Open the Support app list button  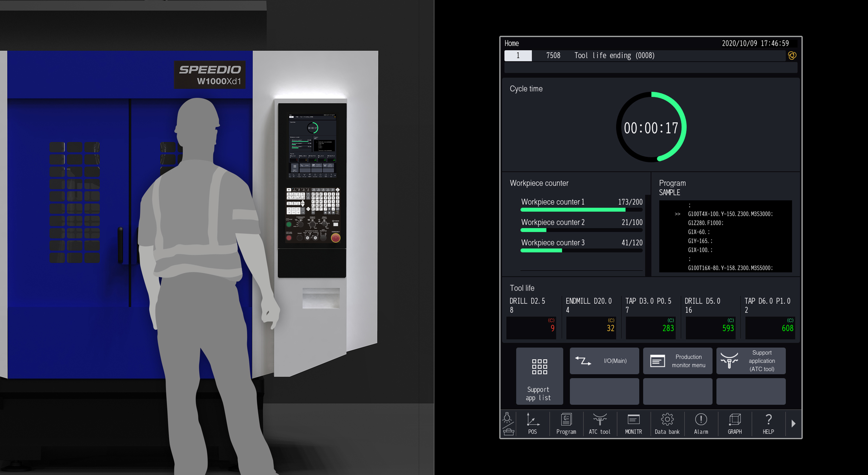539,376
